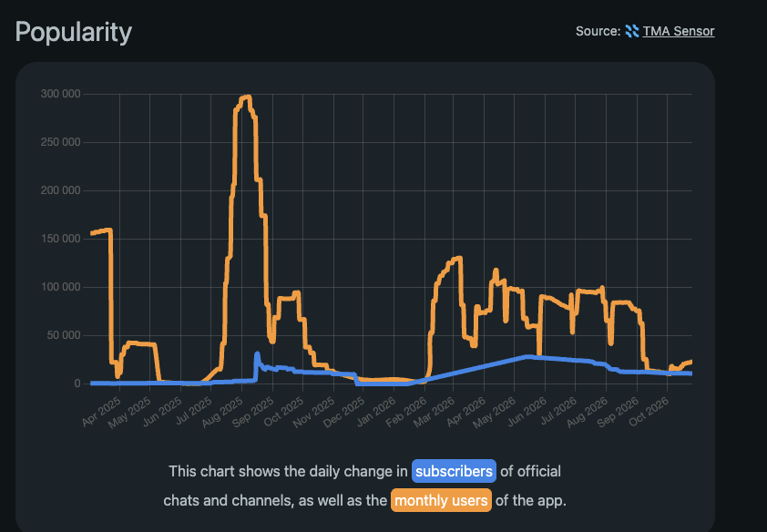Click the Sep 2025 axis label

tap(253, 412)
